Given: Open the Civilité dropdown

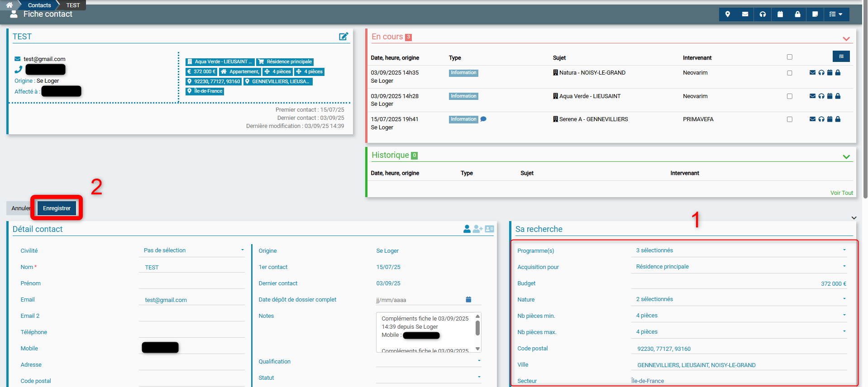Looking at the screenshot, I should point(192,250).
